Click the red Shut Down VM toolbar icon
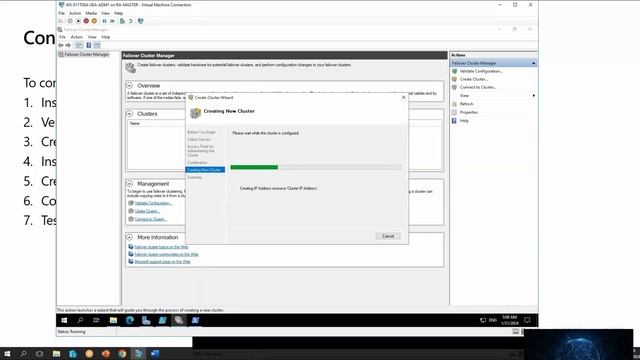Screen dimensions: 640x360 [86, 21]
